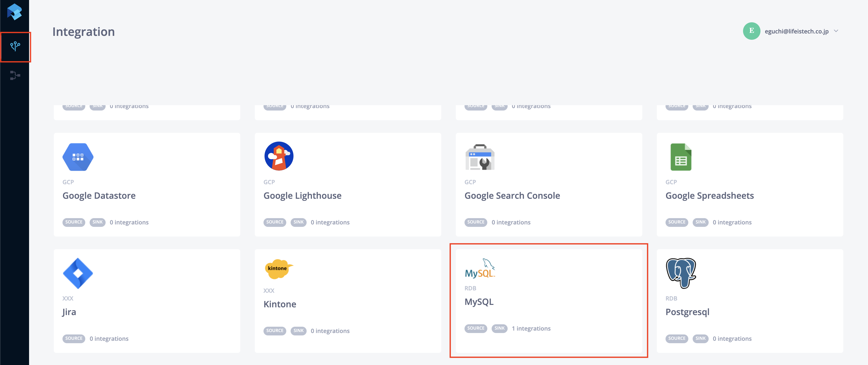Screen dimensions: 868x365
Task: Click the MySQL dolphin logo
Action: pyautogui.click(x=480, y=269)
